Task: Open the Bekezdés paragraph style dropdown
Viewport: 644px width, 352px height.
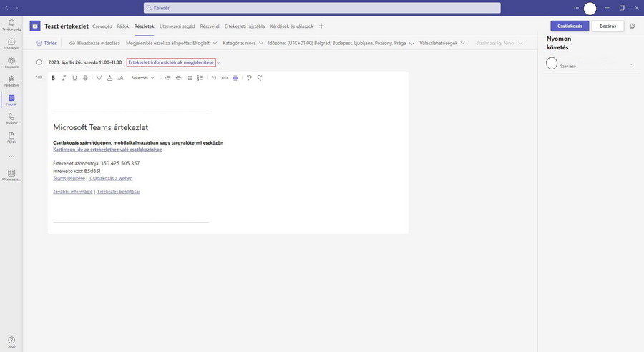Action: click(142, 78)
